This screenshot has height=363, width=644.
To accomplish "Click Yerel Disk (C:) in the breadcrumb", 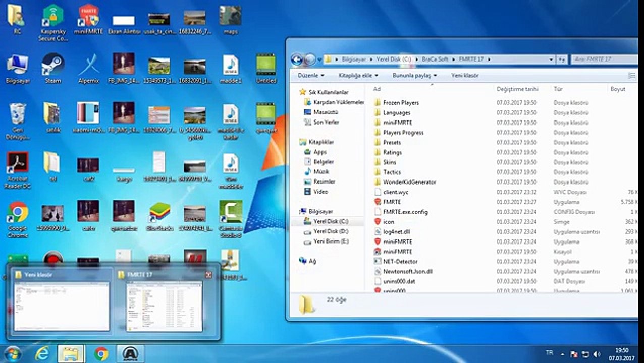I will [394, 59].
